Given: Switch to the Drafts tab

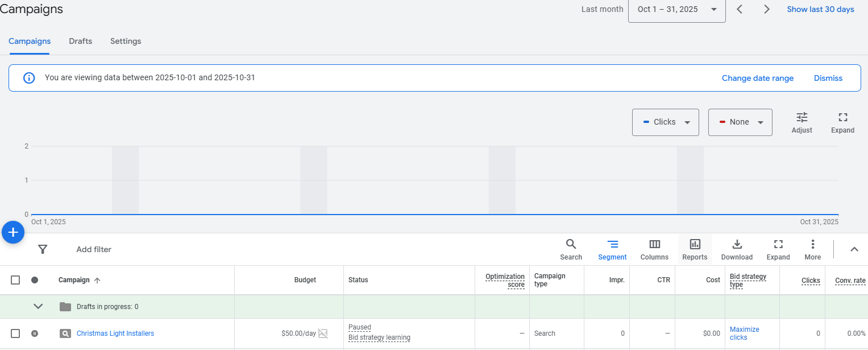Looking at the screenshot, I should point(80,42).
